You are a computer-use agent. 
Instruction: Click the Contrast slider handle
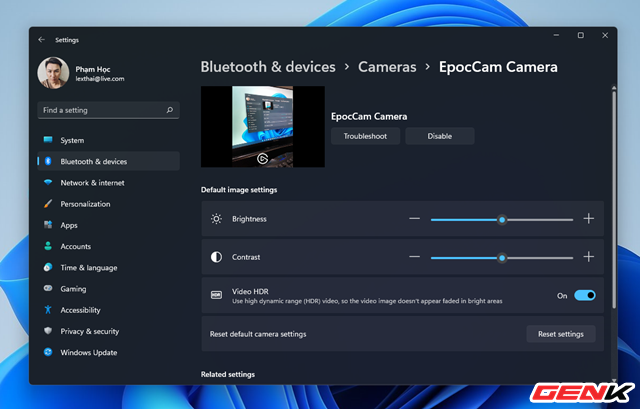coord(502,258)
